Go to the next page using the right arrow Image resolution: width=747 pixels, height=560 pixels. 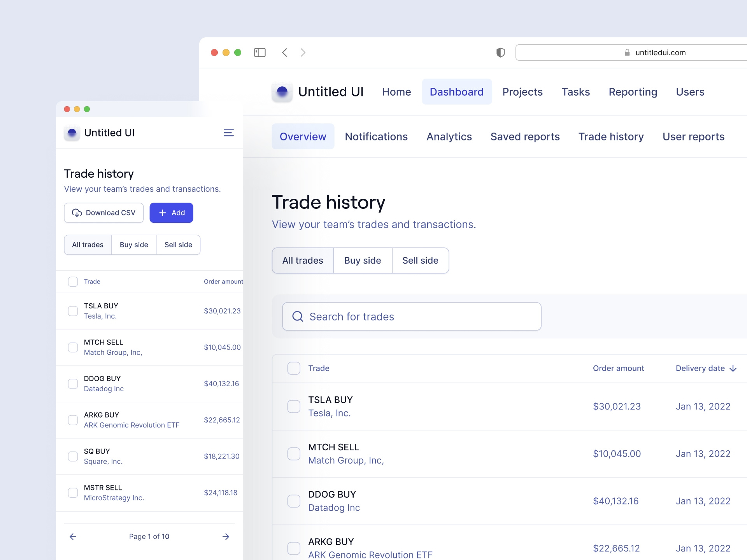click(226, 537)
